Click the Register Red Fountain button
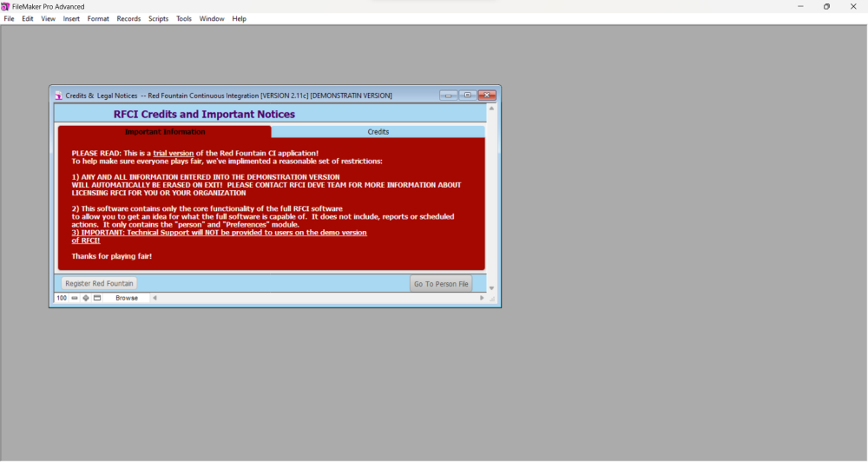868x462 pixels. coord(99,284)
